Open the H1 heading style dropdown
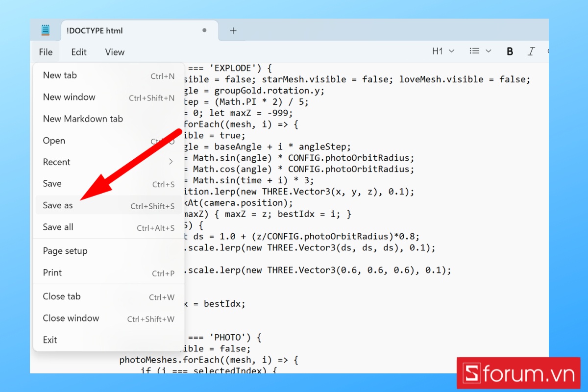The height and width of the screenshot is (392, 588). 451,51
